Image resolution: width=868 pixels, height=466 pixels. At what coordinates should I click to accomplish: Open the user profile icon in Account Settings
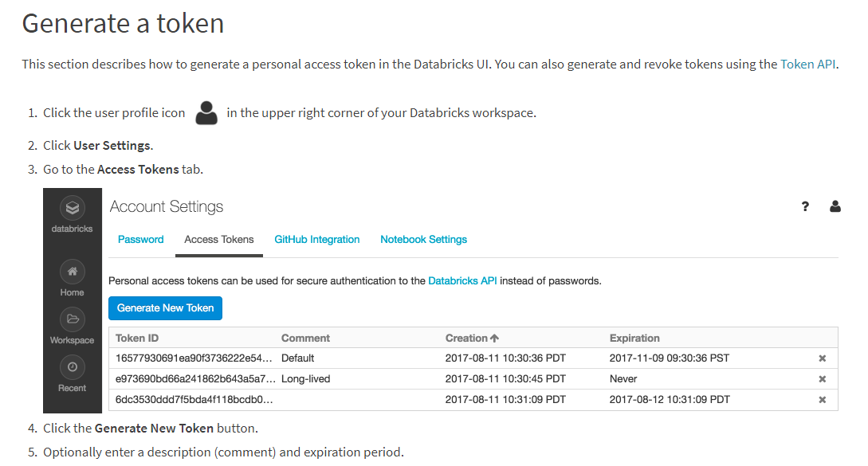pyautogui.click(x=835, y=206)
